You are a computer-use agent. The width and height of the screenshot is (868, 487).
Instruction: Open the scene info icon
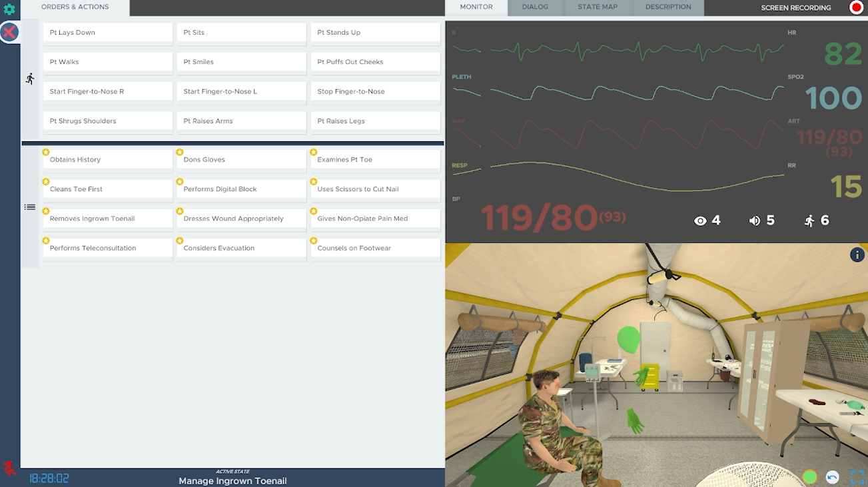pyautogui.click(x=857, y=254)
